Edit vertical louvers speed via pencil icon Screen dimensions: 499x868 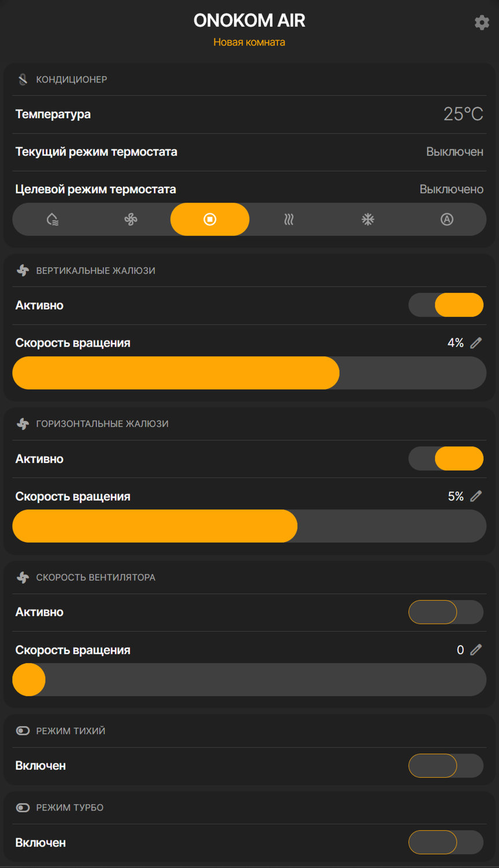point(476,343)
